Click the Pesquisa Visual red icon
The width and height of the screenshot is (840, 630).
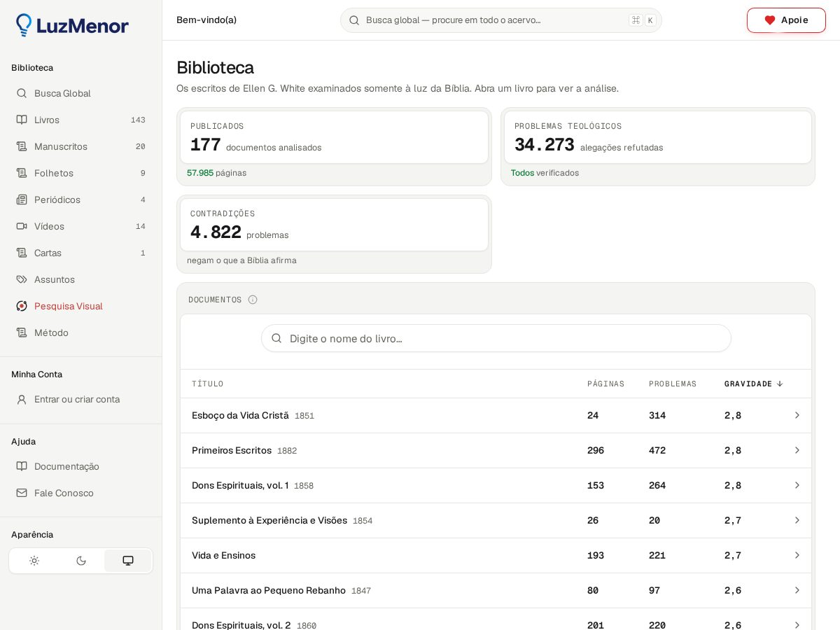[x=22, y=306]
